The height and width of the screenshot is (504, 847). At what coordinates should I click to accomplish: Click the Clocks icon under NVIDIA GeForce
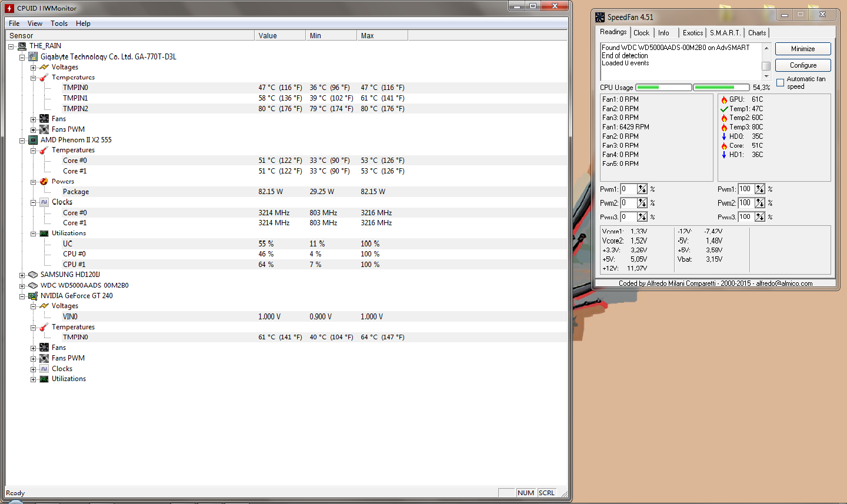click(x=44, y=369)
